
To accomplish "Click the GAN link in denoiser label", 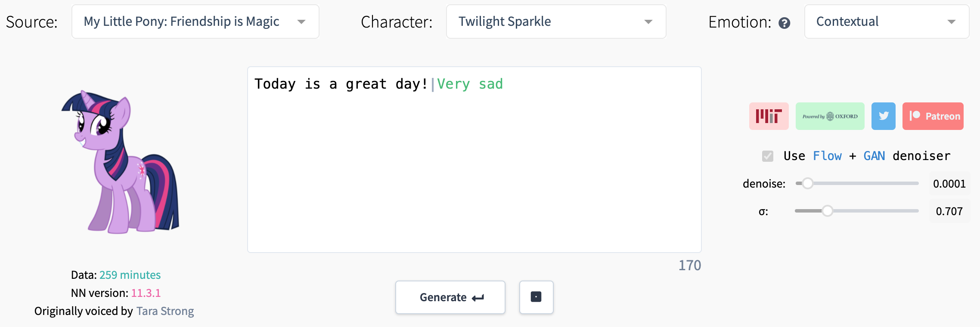I will (x=874, y=156).
